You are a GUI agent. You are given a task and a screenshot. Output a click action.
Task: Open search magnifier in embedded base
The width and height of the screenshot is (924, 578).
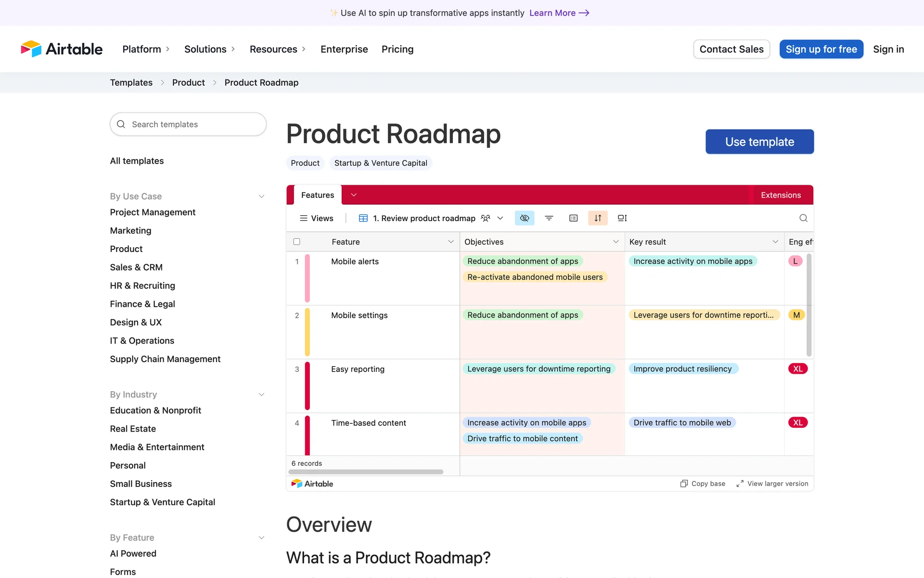tap(803, 218)
